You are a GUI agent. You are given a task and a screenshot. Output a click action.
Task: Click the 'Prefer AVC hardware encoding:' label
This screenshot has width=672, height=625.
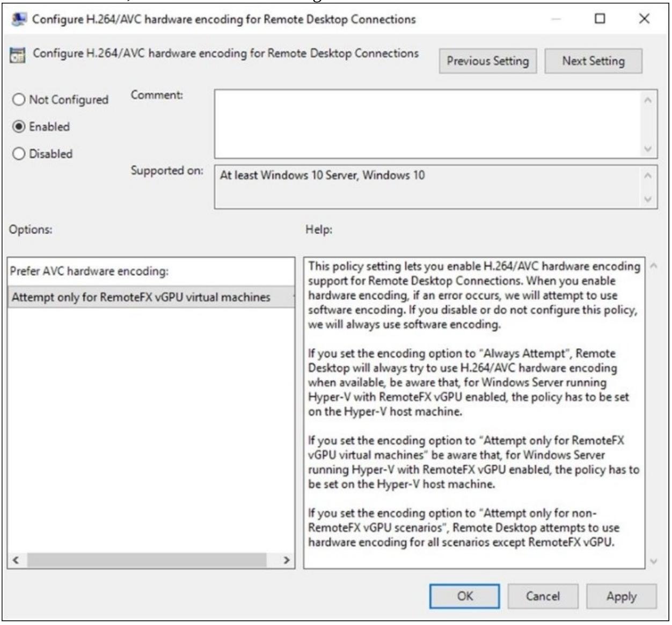tap(89, 271)
